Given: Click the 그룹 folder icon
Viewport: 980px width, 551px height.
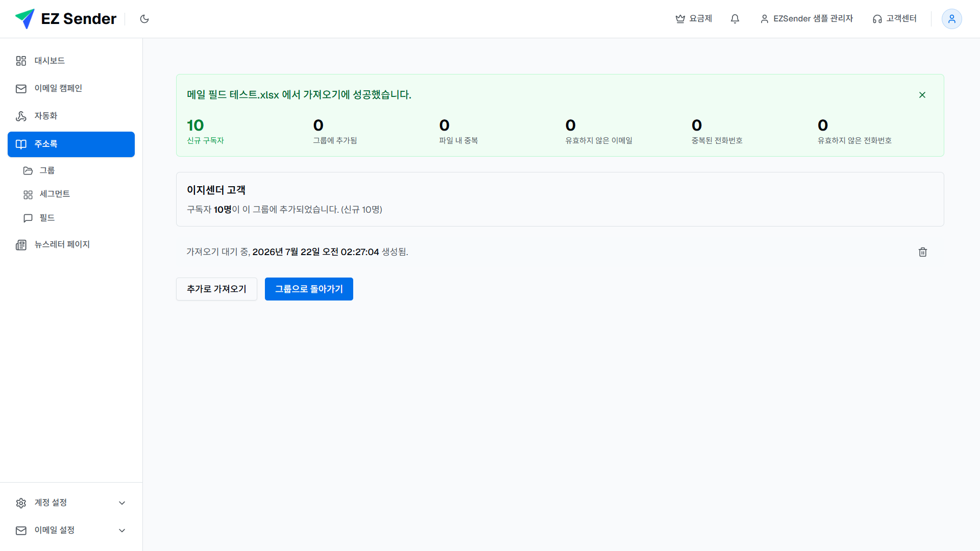Looking at the screenshot, I should [28, 171].
